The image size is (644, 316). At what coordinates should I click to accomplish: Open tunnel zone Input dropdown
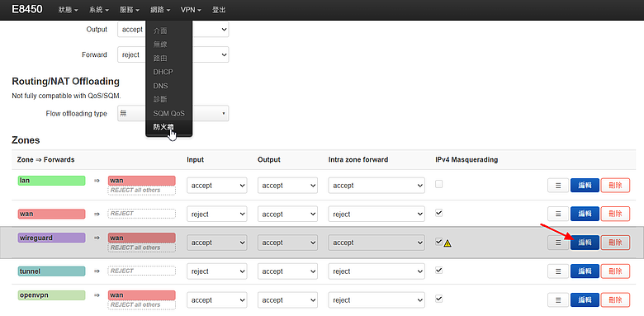click(217, 271)
